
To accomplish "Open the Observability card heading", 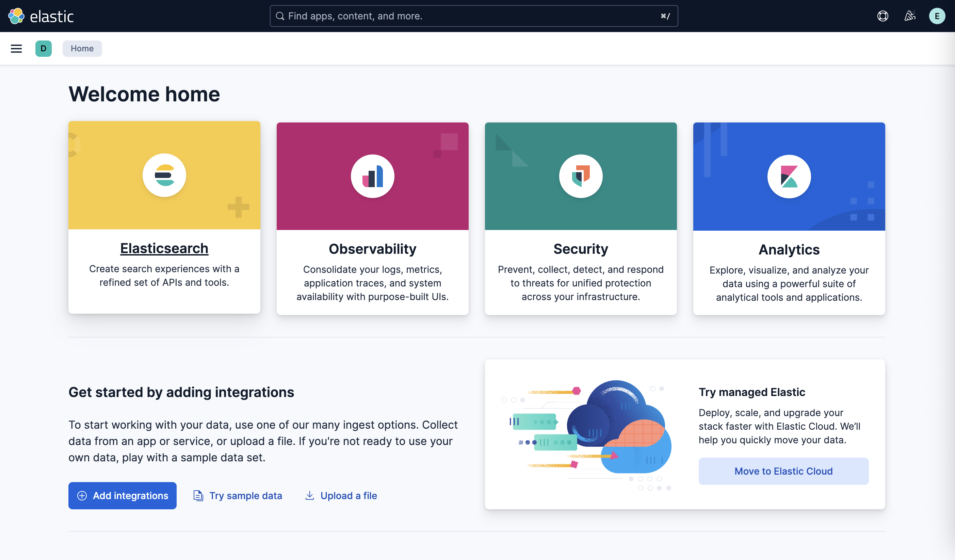I will click(x=372, y=249).
